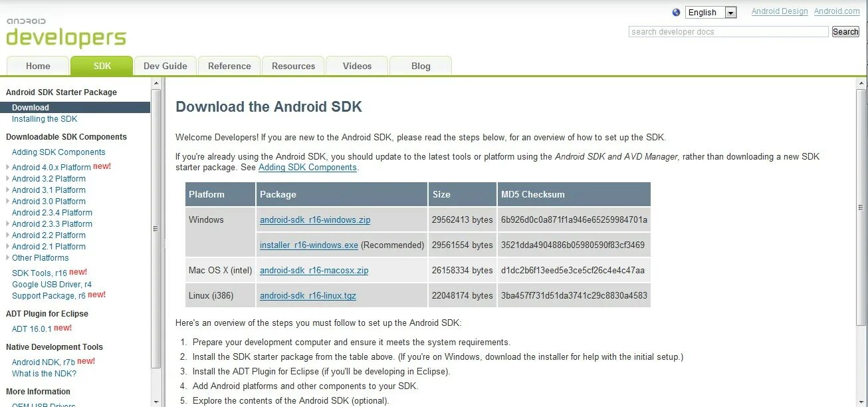
Task: Expand the Other Platforms arrow
Action: click(7, 258)
